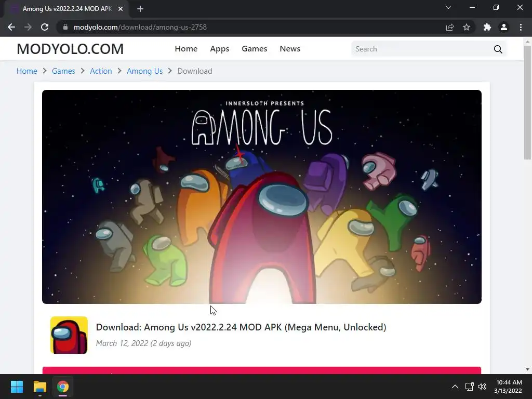Click the pink download bar at the bottom
The image size is (532, 399).
coord(262,370)
